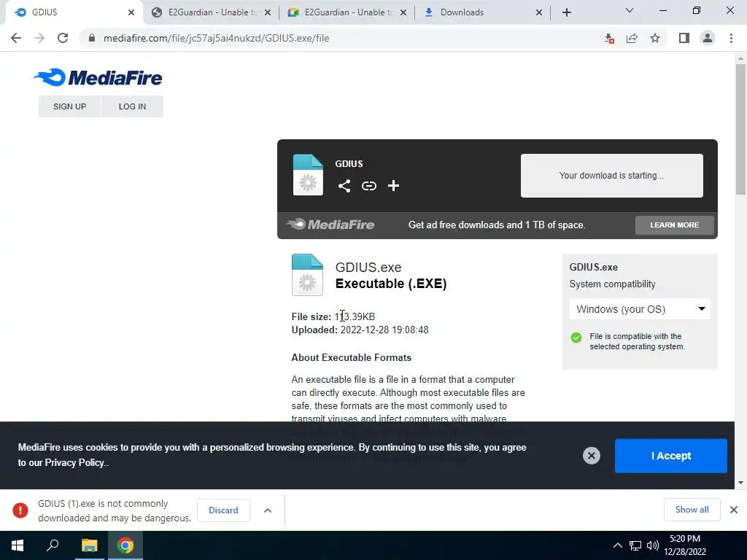747x560 pixels.
Task: Click the page vertical scrollbar thumb
Action: click(x=740, y=130)
